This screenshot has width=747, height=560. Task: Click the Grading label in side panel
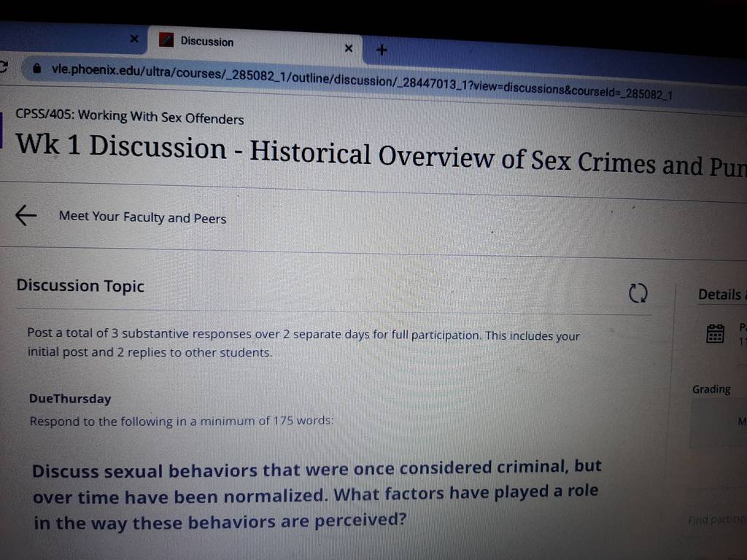pos(711,389)
